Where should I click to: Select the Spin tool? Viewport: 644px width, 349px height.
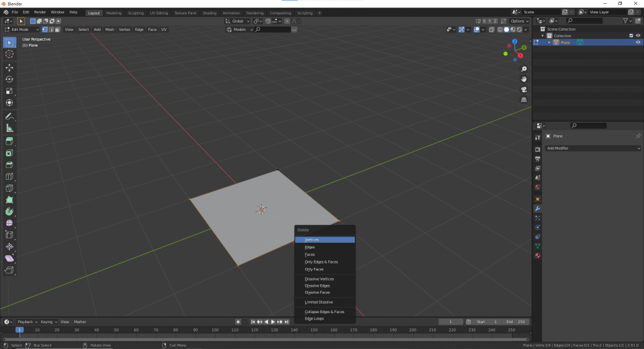tap(9, 211)
